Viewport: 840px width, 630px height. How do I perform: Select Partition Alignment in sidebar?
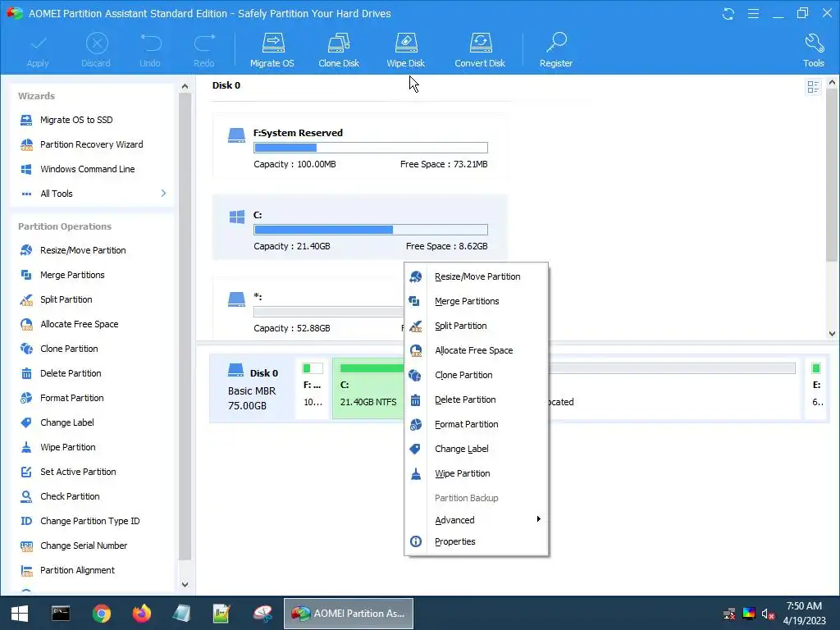coord(67,571)
